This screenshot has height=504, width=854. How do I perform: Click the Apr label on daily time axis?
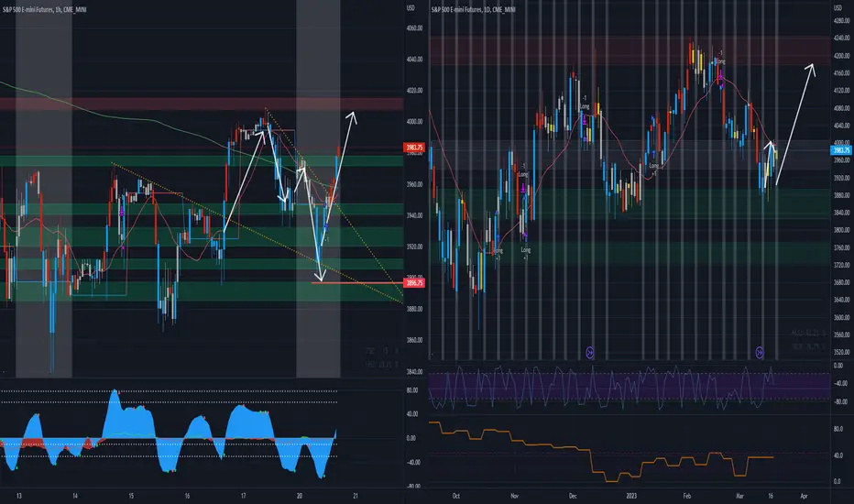point(804,496)
